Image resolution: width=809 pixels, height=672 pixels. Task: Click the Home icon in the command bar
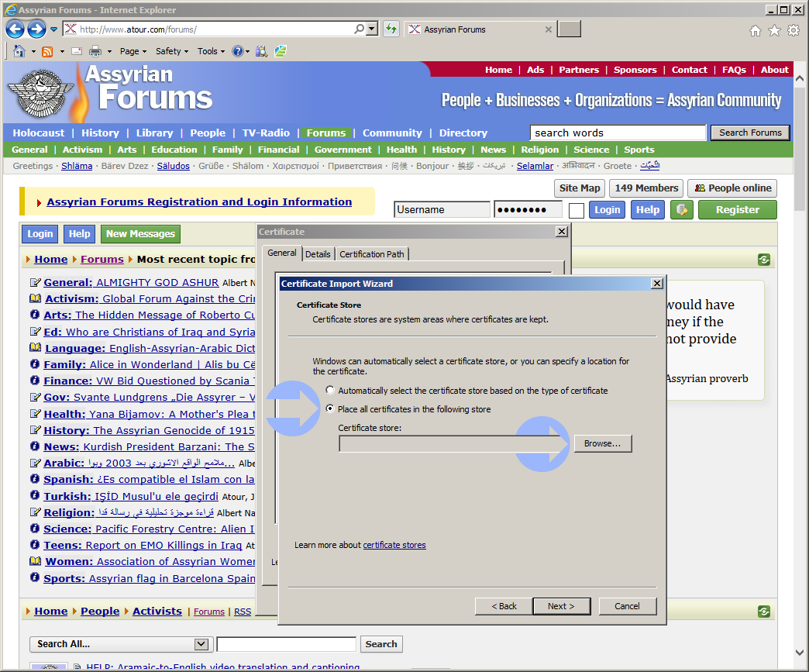(x=19, y=51)
